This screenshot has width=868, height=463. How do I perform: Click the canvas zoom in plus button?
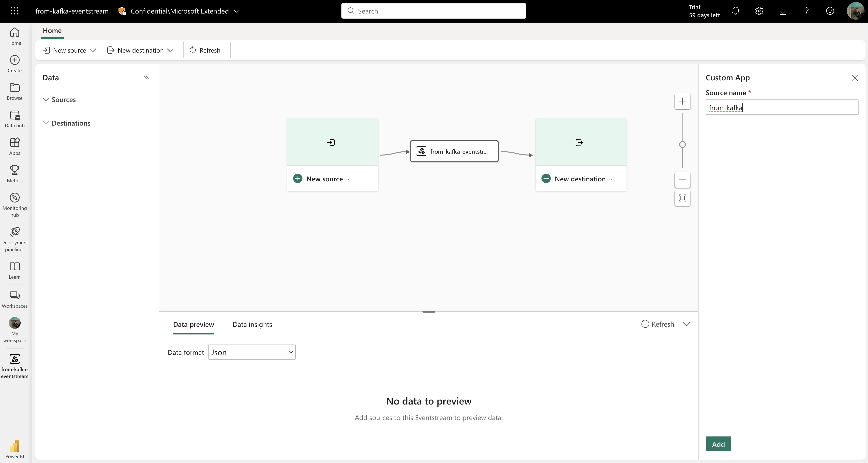682,101
